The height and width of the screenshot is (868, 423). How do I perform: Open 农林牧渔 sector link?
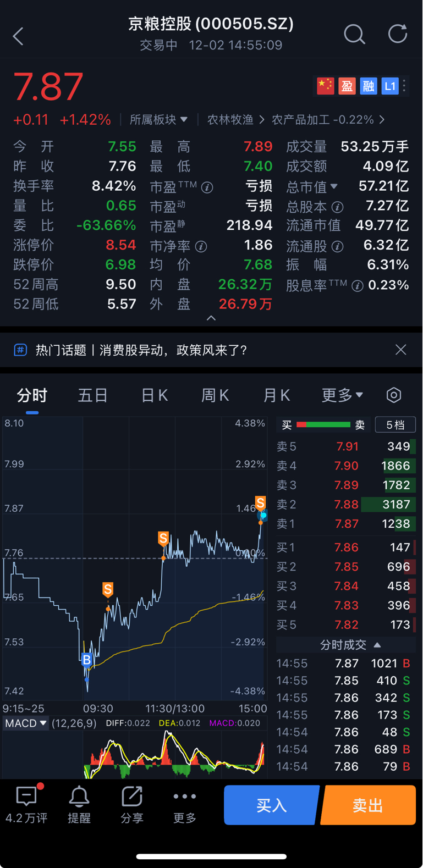click(x=235, y=119)
